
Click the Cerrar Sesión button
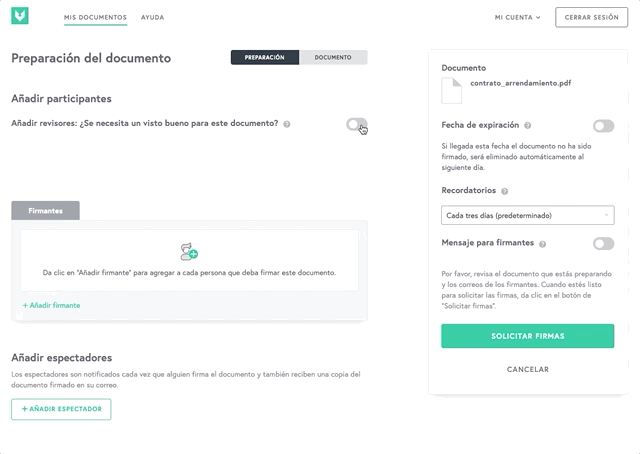591,18
